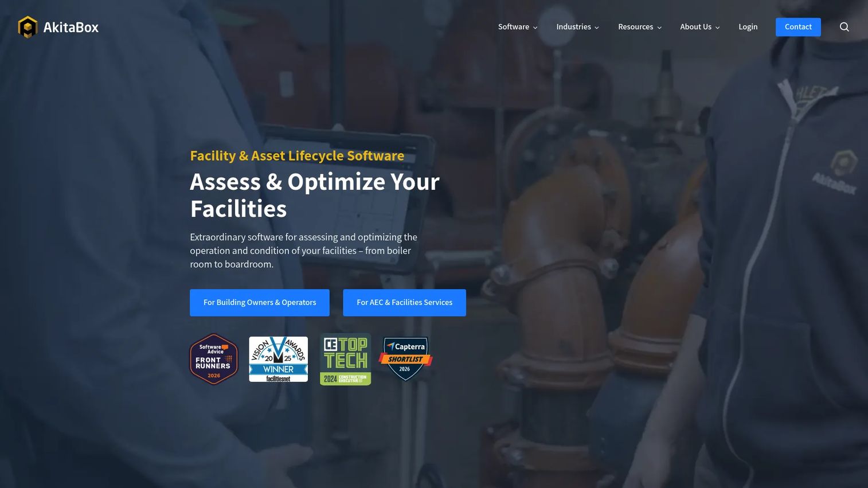This screenshot has width=868, height=488.
Task: Expand the Resources menu chevron
Action: [x=659, y=28]
